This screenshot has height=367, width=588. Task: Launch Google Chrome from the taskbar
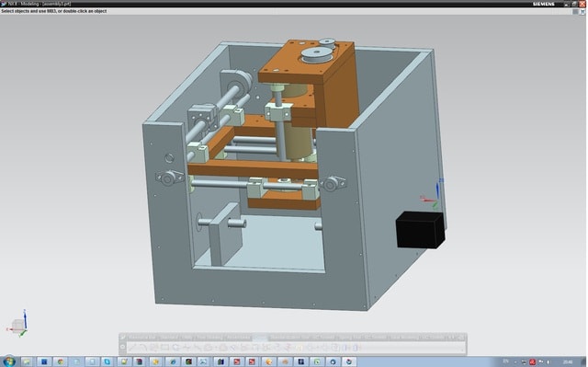[60, 361]
